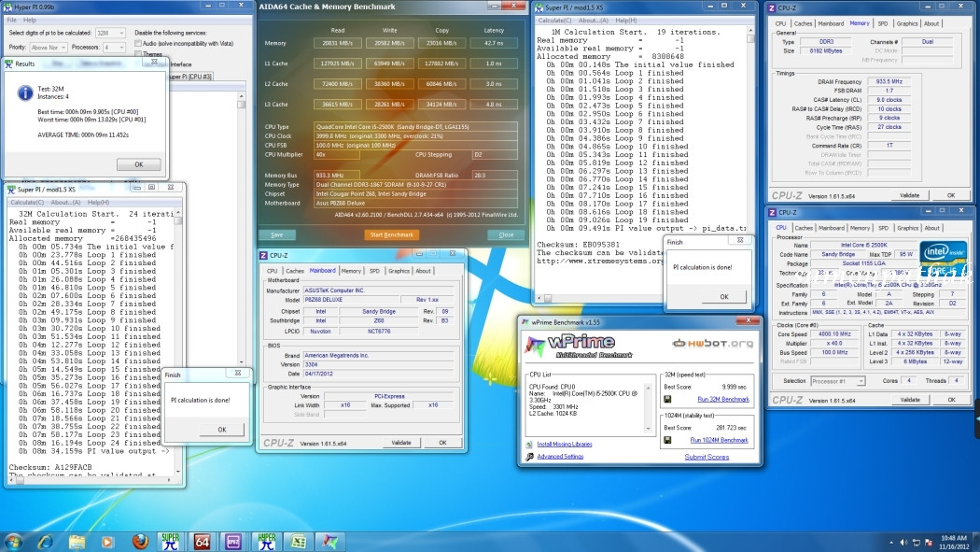Click the wPrime logo icon
This screenshot has width=980, height=552.
(536, 345)
